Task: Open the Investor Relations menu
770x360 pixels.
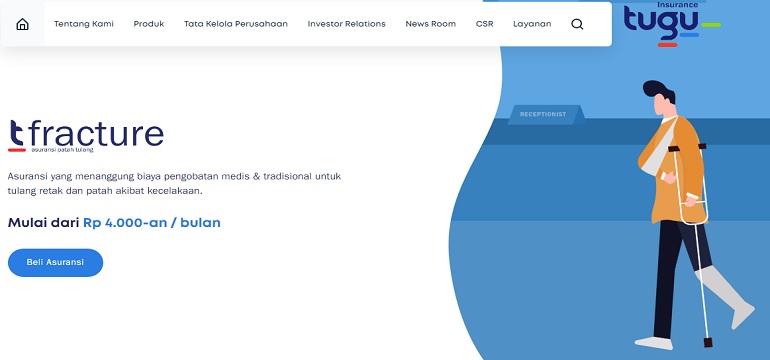Action: [347, 24]
